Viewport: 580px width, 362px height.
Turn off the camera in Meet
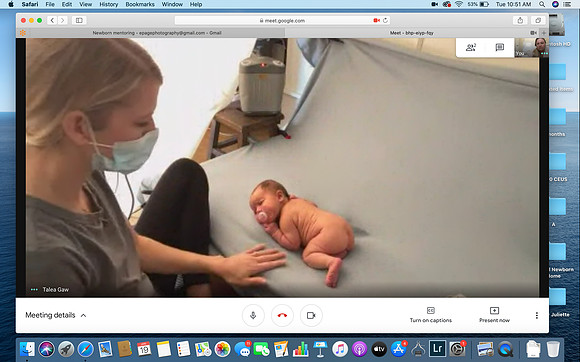[311, 315]
